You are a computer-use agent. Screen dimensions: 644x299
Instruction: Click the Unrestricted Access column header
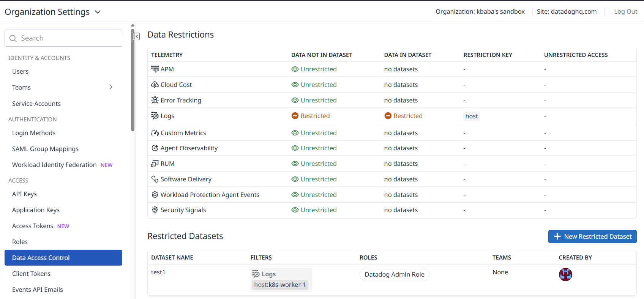pos(576,55)
